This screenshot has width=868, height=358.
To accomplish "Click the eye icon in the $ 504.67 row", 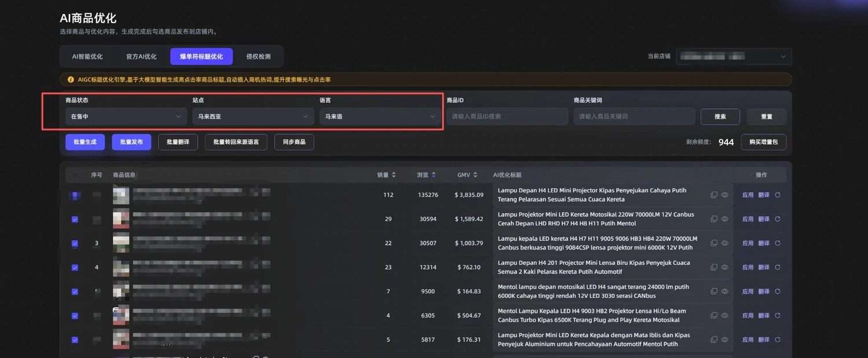I will coord(724,316).
